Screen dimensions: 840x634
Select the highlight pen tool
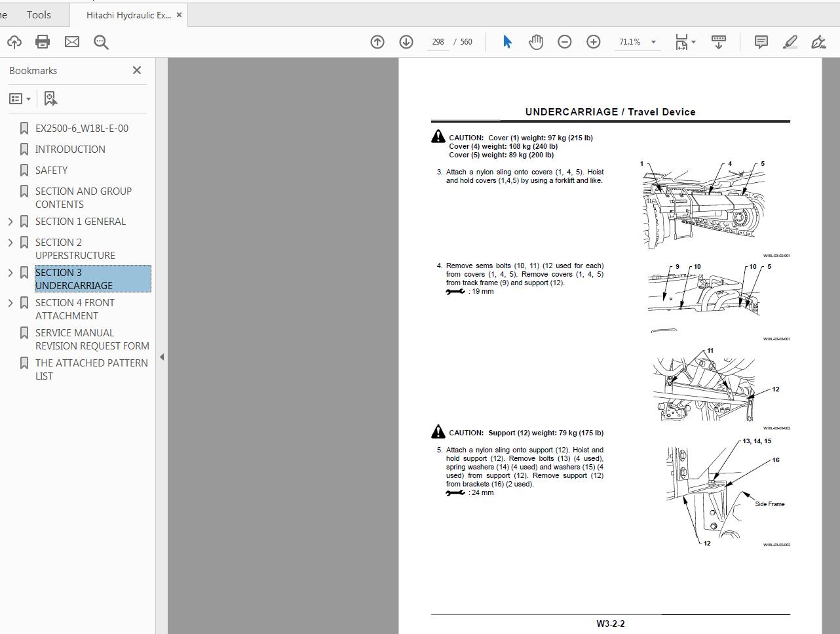790,42
